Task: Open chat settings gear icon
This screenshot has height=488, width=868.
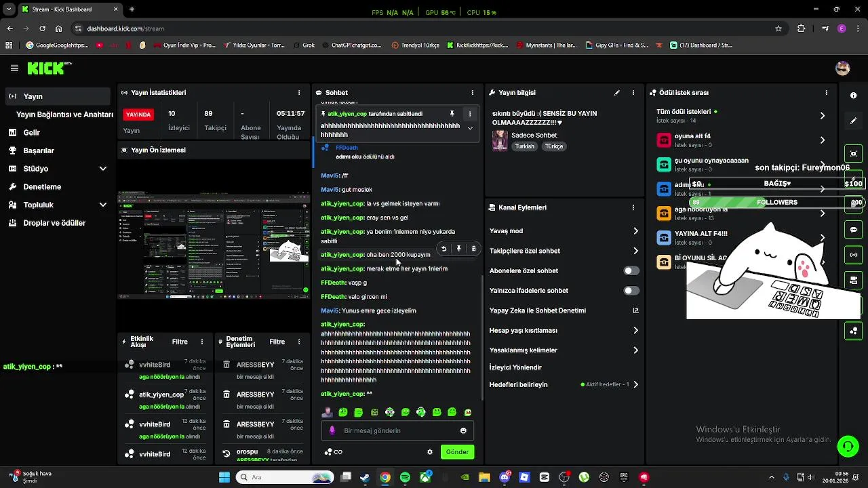Action: pyautogui.click(x=429, y=452)
